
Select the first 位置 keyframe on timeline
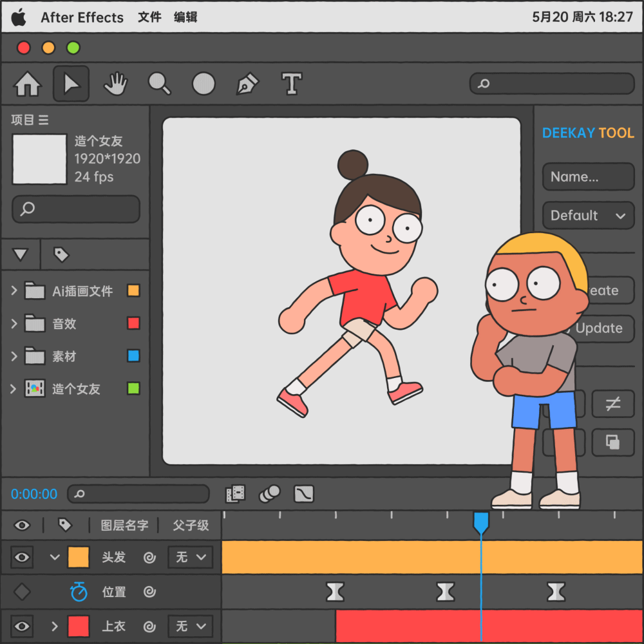335,592
